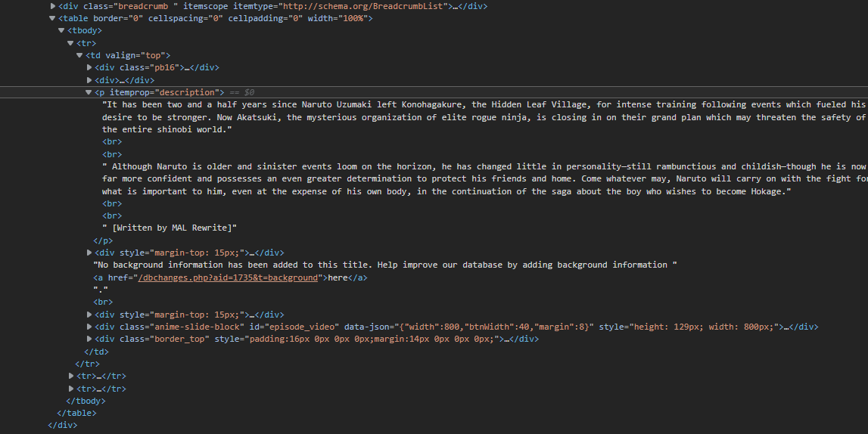Expand the div class="pb16" node
Image resolution: width=868 pixels, height=434 pixels.
click(89, 67)
